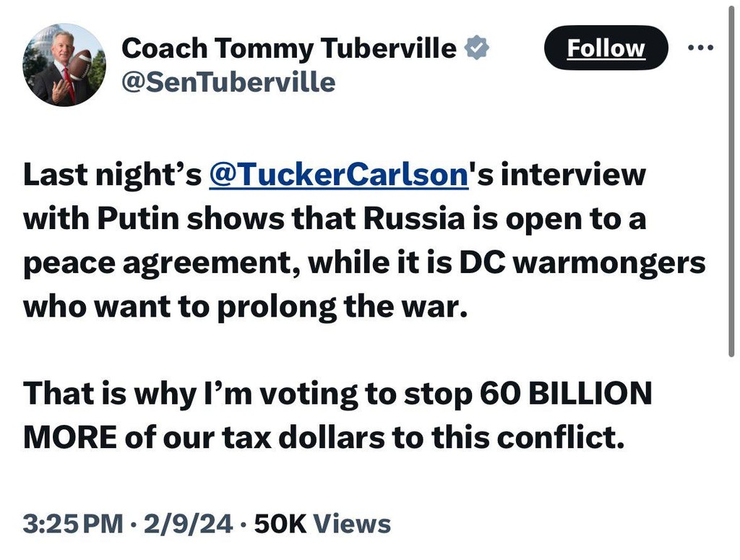Click the 3:25 PM timestamp
Image resolution: width=740 pixels, height=560 pixels.
tap(73, 523)
